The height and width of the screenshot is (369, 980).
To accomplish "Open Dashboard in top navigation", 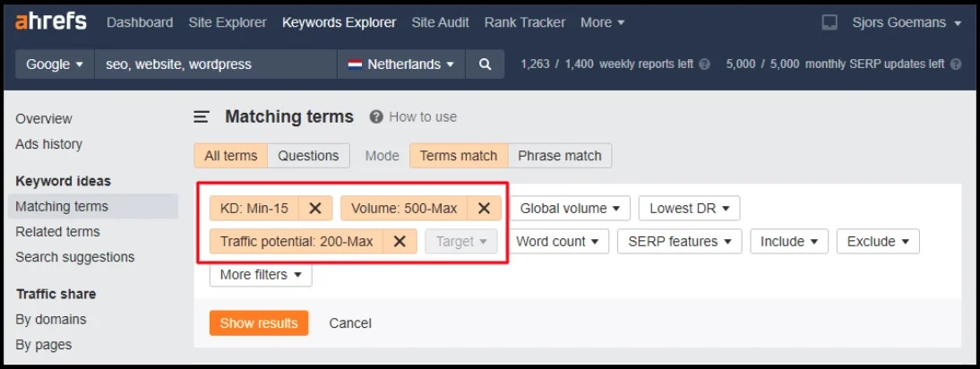I will tap(140, 22).
